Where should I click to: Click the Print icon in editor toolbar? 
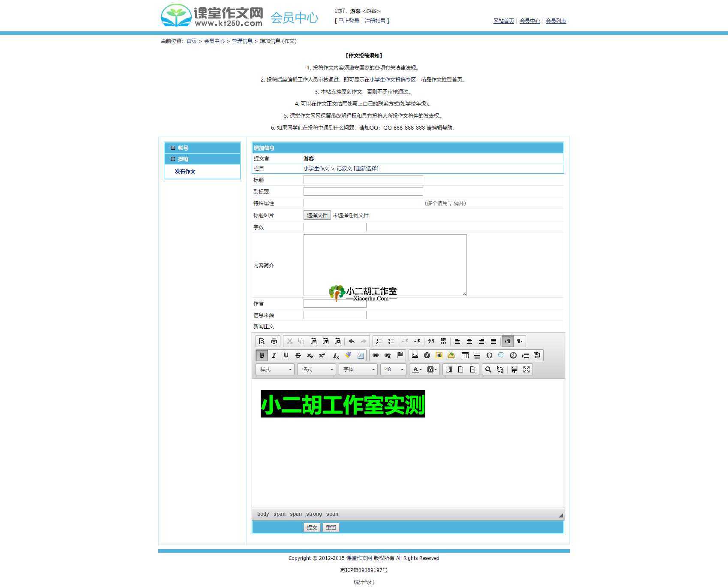point(274,342)
